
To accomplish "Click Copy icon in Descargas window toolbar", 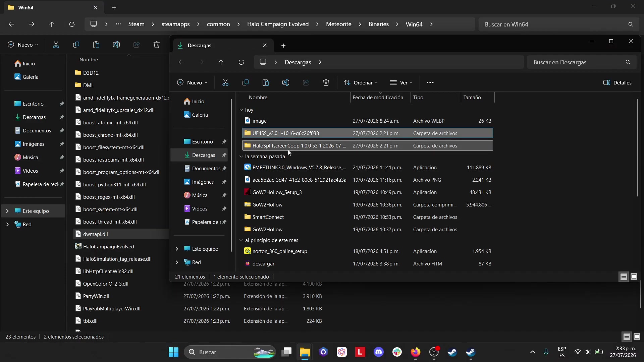I will pyautogui.click(x=246, y=82).
